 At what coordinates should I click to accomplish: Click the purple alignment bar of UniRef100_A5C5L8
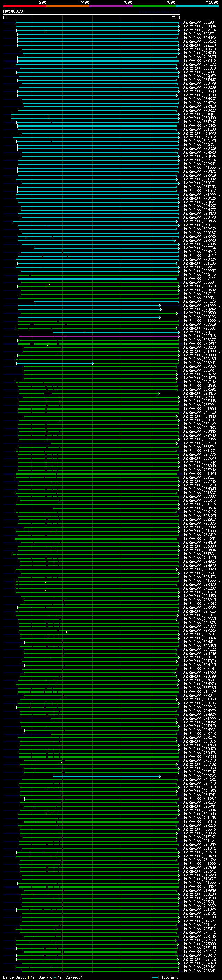(x=99, y=336)
